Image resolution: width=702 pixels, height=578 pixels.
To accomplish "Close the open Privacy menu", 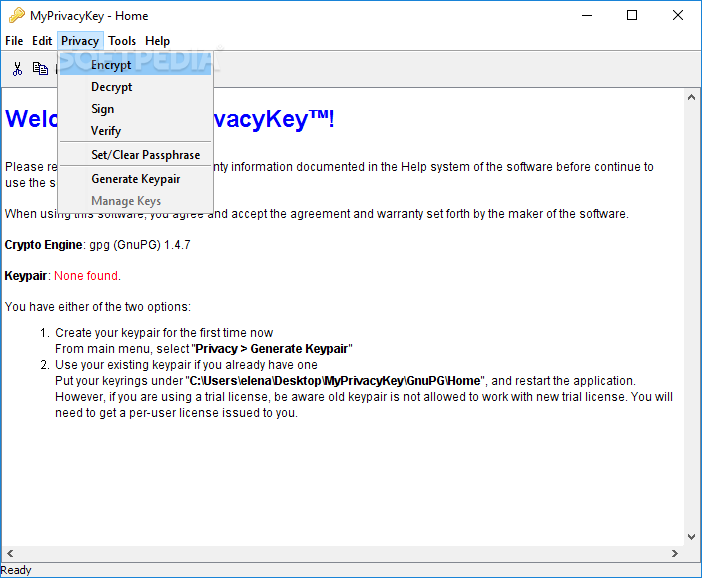I will [80, 41].
